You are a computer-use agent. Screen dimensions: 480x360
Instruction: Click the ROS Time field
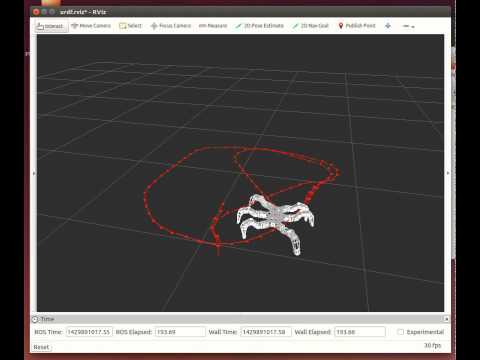(x=89, y=332)
